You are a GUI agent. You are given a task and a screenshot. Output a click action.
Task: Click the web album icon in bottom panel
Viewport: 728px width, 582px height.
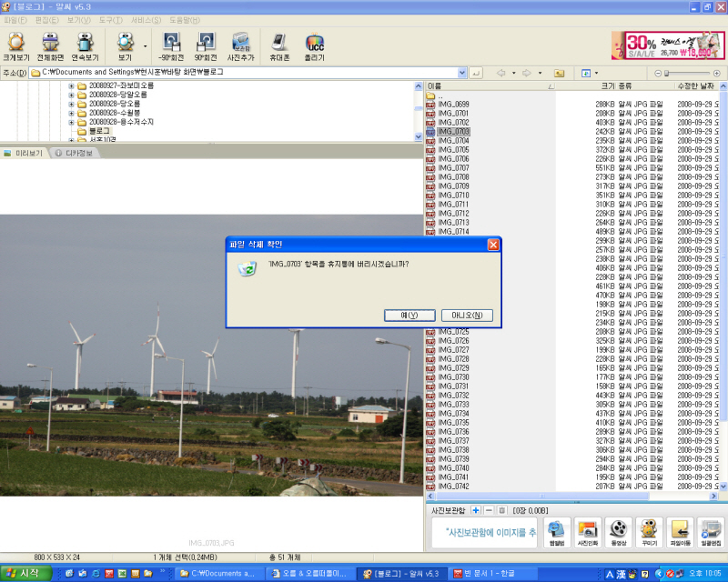point(556,532)
